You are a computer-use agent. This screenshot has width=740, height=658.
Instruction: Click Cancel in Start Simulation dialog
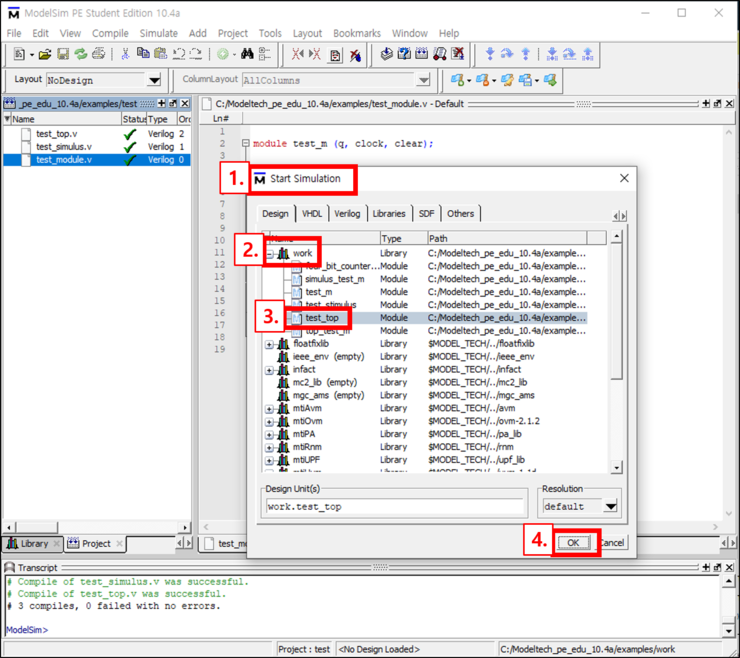(612, 543)
